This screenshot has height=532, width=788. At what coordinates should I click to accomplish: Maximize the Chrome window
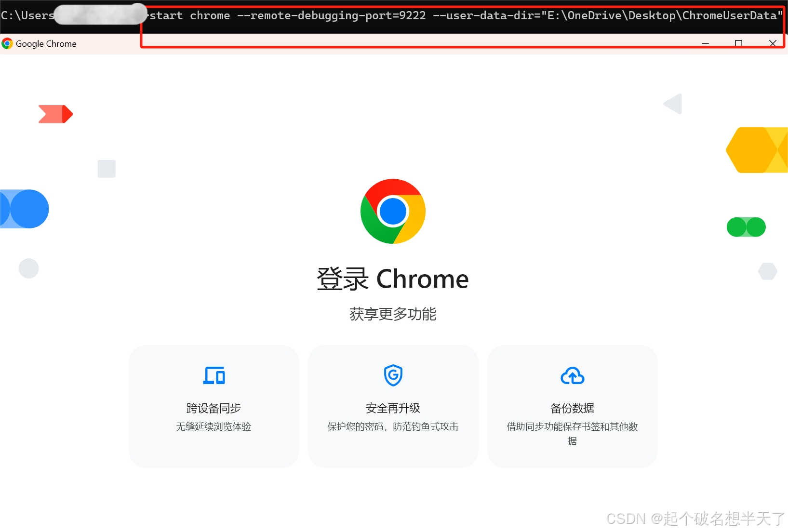pyautogui.click(x=738, y=43)
